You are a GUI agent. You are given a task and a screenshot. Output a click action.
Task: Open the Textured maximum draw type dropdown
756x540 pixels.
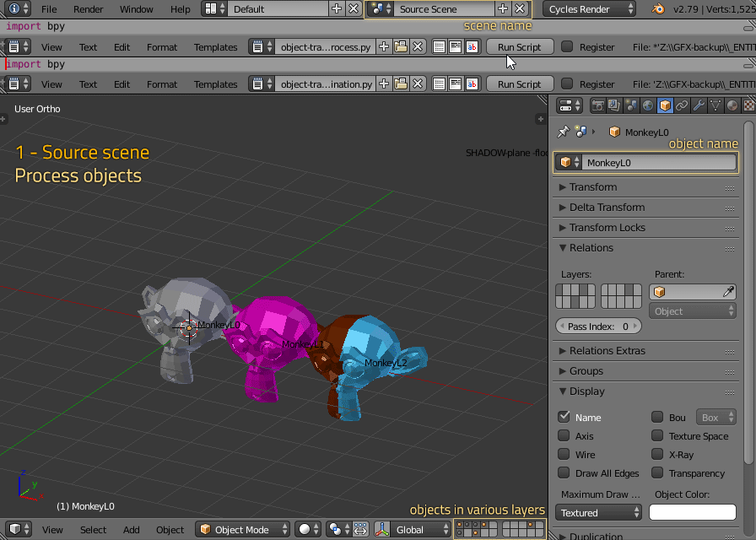[598, 512]
